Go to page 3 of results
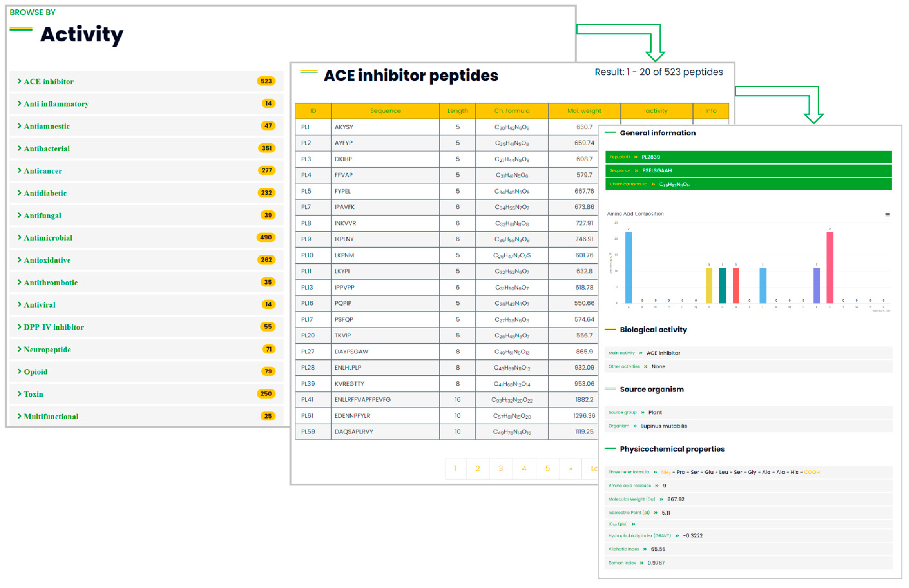 tap(500, 469)
